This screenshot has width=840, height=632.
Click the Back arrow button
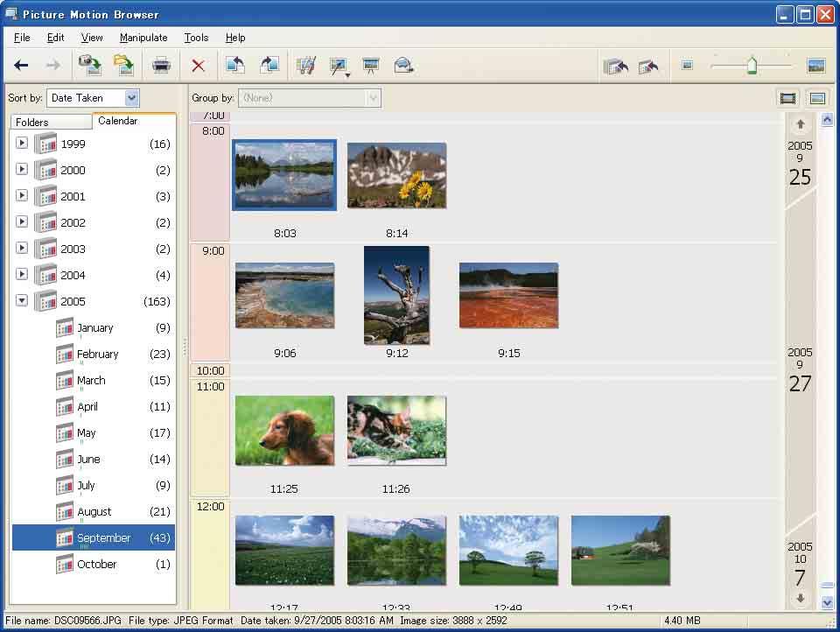(21, 66)
